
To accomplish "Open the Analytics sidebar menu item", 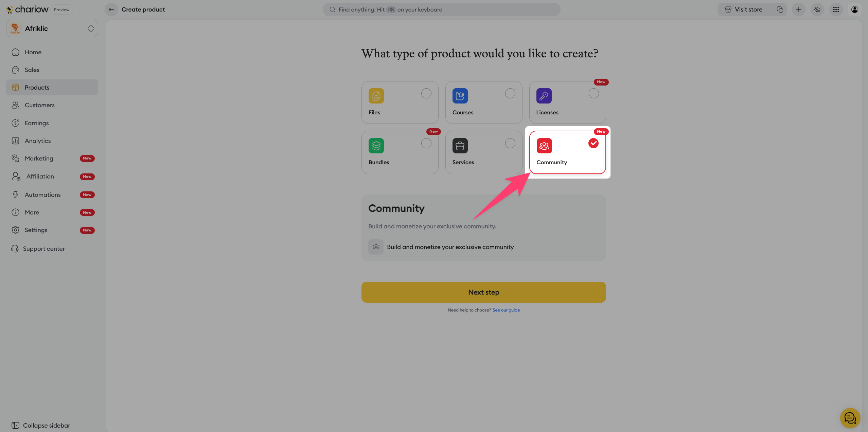I will (38, 141).
